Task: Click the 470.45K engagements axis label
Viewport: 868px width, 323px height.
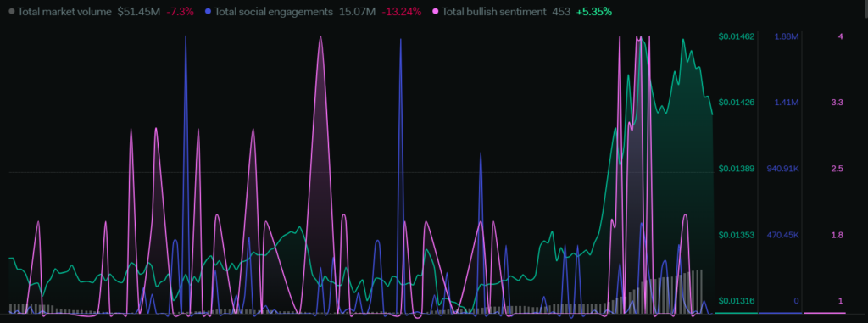Action: pos(782,235)
